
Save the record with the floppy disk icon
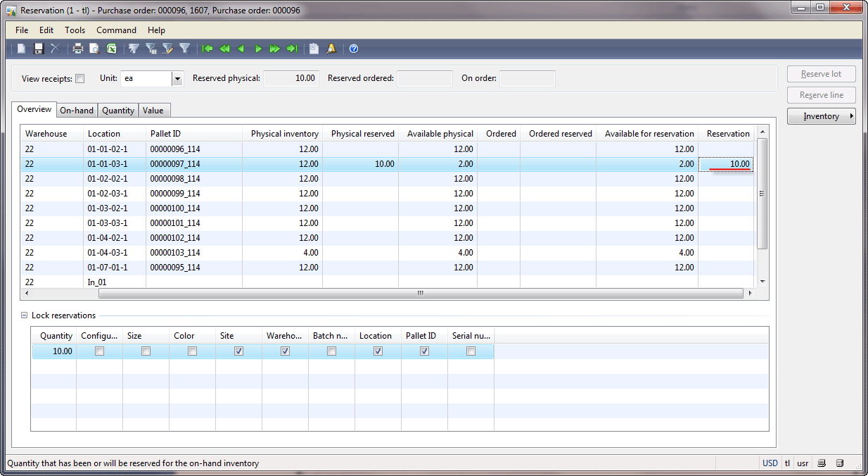coord(39,49)
